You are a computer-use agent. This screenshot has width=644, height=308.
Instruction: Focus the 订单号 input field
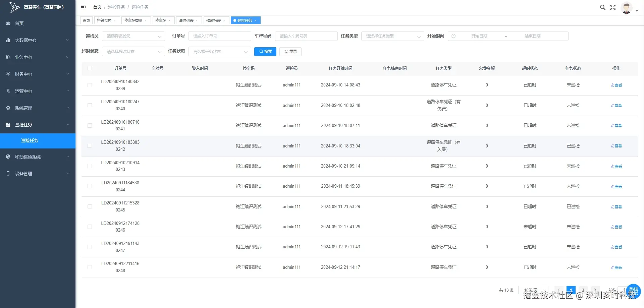[220, 36]
